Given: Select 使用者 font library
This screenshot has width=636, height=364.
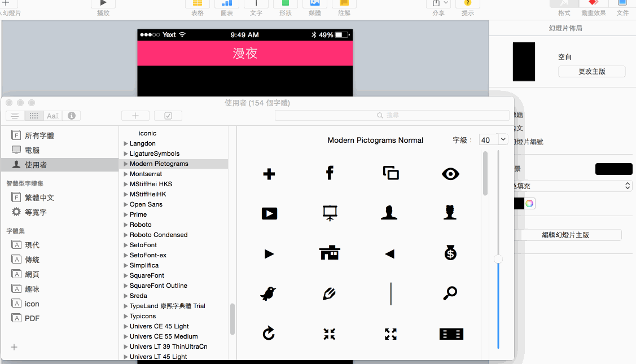Looking at the screenshot, I should [x=60, y=165].
